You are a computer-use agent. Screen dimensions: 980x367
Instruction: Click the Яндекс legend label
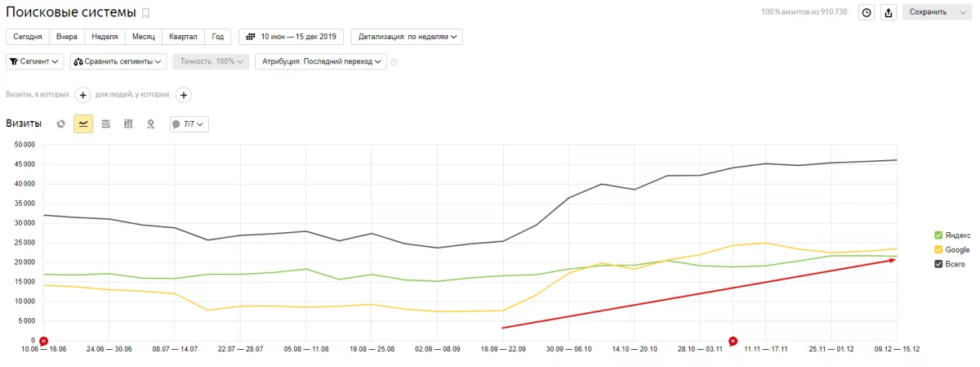958,235
